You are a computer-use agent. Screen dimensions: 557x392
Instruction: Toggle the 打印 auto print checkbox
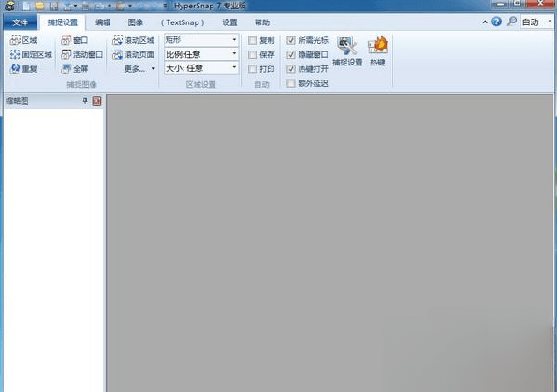(x=252, y=69)
